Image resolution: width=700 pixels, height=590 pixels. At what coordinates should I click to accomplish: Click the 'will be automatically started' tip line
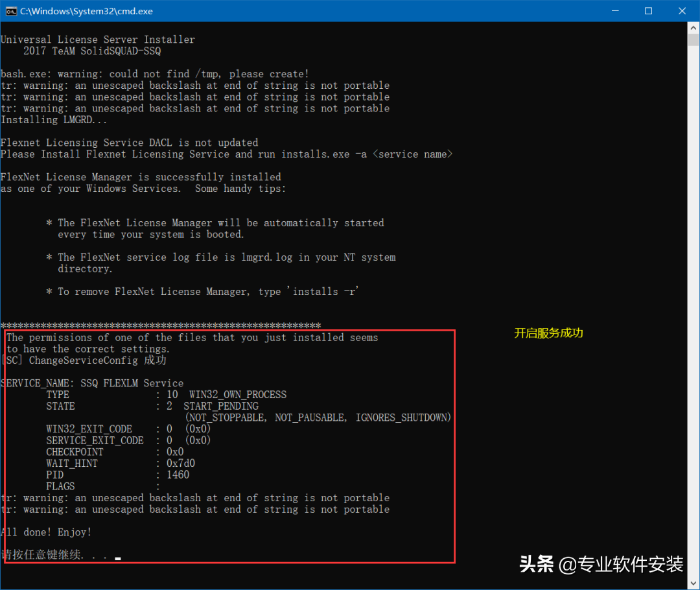pyautogui.click(x=215, y=223)
